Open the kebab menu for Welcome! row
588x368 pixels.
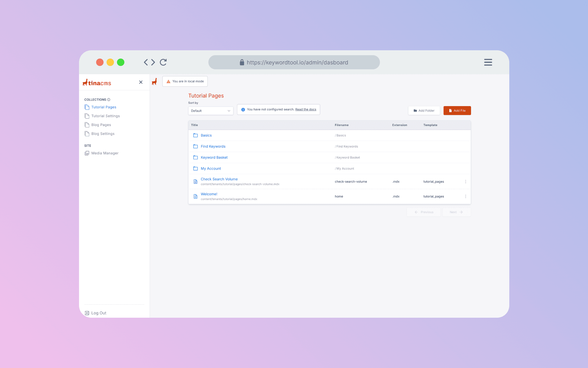click(466, 196)
